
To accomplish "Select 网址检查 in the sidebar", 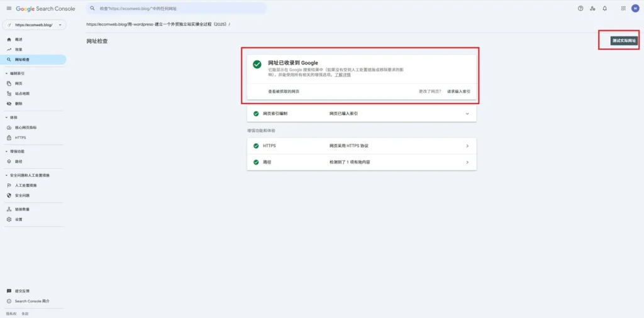I will coord(33,60).
